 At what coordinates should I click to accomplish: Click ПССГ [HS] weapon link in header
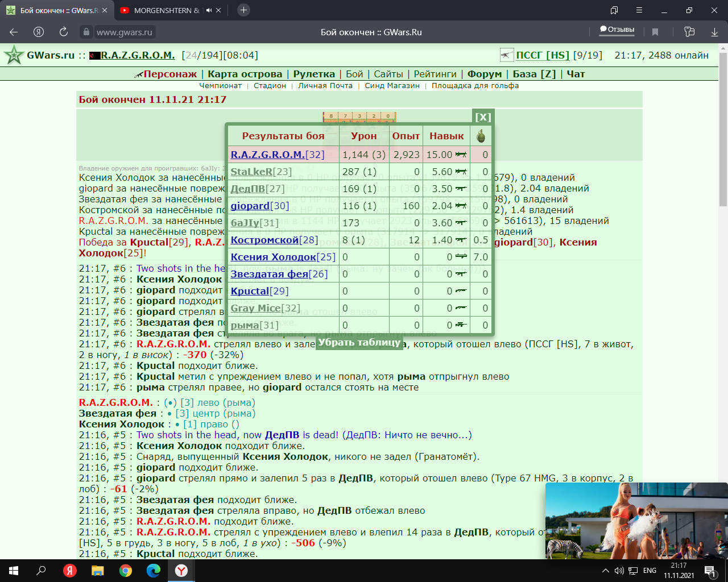point(543,55)
